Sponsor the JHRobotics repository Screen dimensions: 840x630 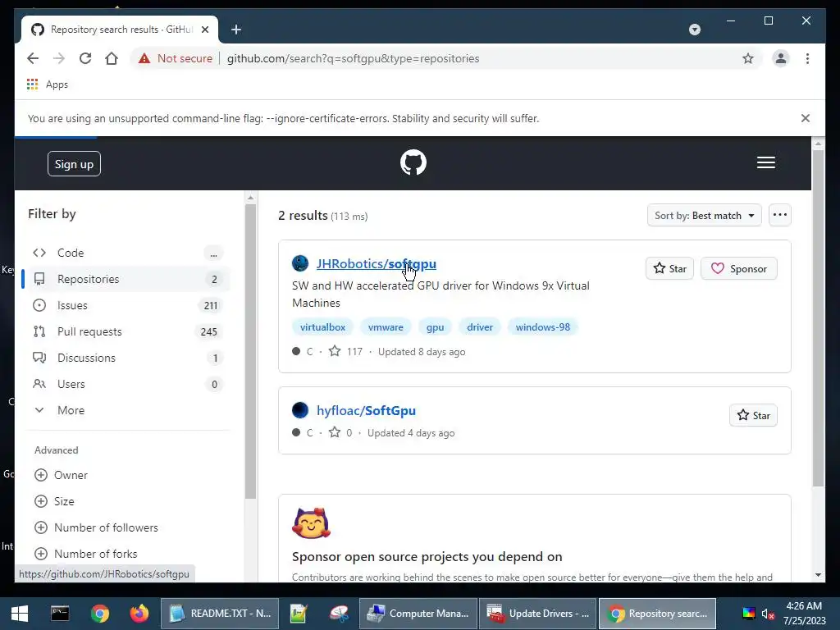click(739, 268)
